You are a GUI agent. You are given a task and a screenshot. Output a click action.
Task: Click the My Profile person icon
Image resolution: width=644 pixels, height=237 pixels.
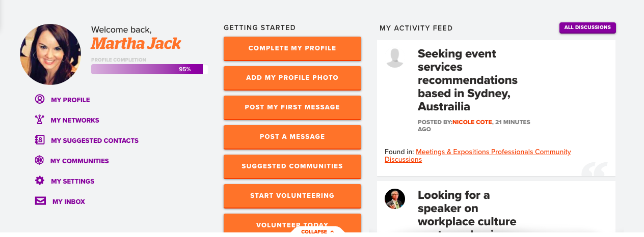(x=40, y=99)
